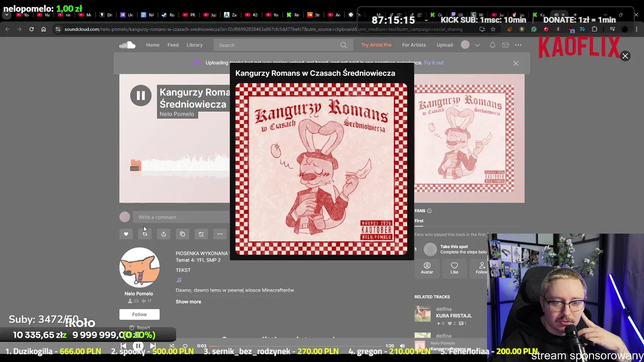Viewport: 644px width, 362px height.
Task: Open Nelo Pomelo profile avatar
Action: [139, 267]
